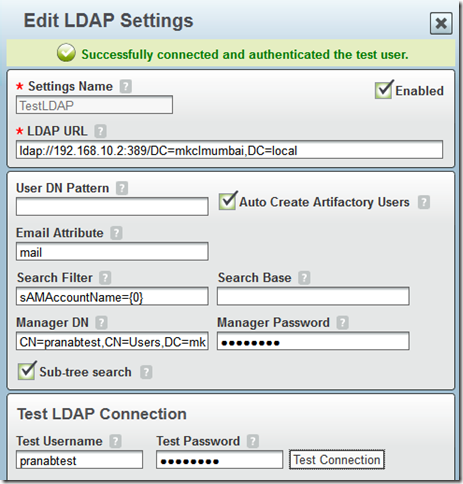Show help for Test Username
Viewport: 463px width, 484px height.
pos(115,441)
